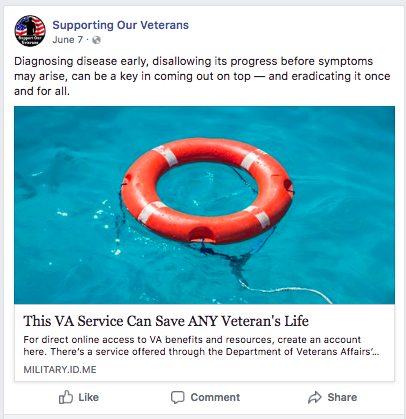Click the Comment button label
The height and width of the screenshot is (419, 406).
[215, 397]
